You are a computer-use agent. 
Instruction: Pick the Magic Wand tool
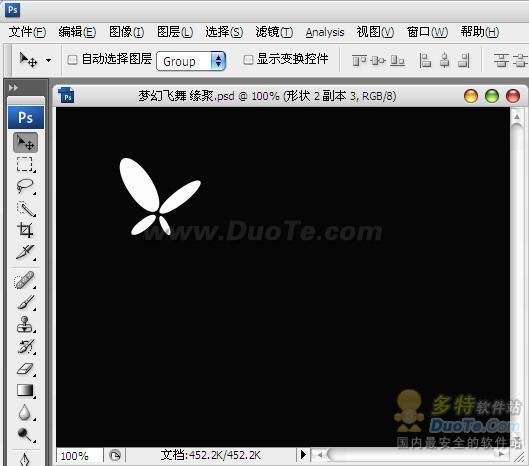pyautogui.click(x=25, y=209)
